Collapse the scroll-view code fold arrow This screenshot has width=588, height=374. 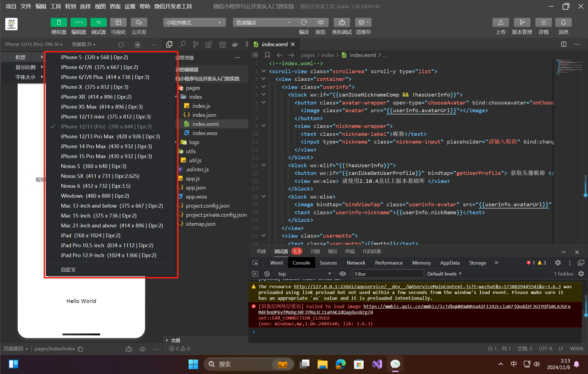pyautogui.click(x=263, y=71)
